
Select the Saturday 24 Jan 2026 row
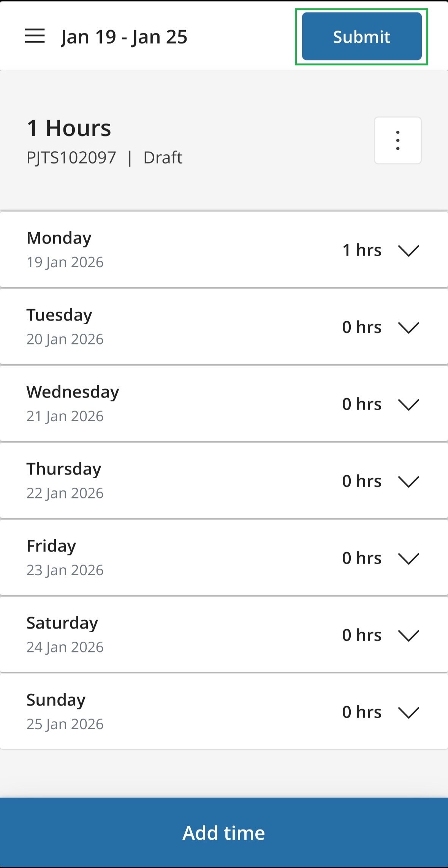(171, 635)
